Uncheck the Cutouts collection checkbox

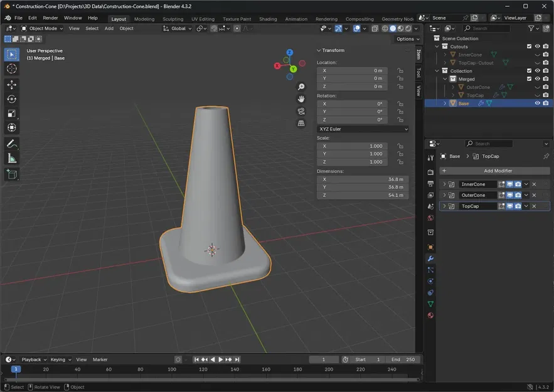coord(529,46)
